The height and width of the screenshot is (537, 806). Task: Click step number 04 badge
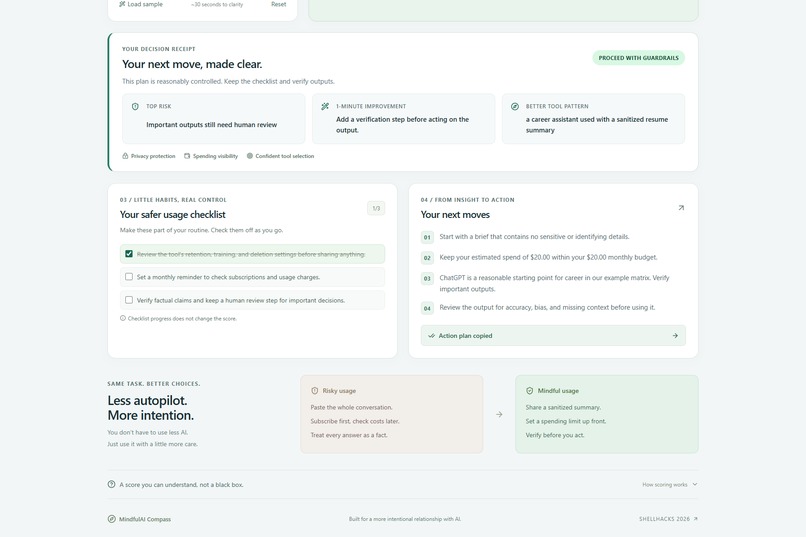[x=427, y=308]
